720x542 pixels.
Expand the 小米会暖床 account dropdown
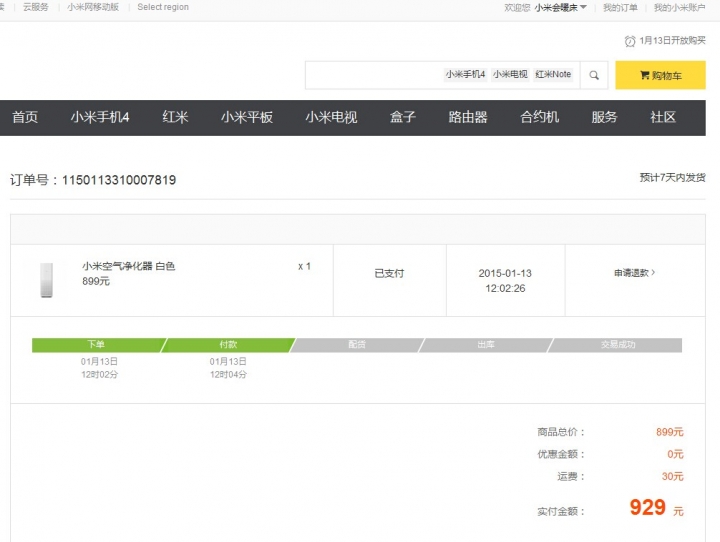(560, 7)
